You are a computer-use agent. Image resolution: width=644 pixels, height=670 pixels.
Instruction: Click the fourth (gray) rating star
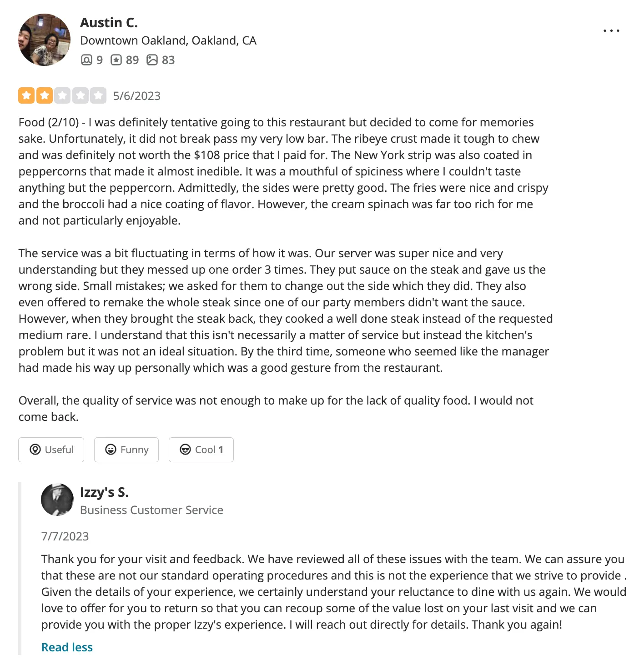[x=80, y=95]
